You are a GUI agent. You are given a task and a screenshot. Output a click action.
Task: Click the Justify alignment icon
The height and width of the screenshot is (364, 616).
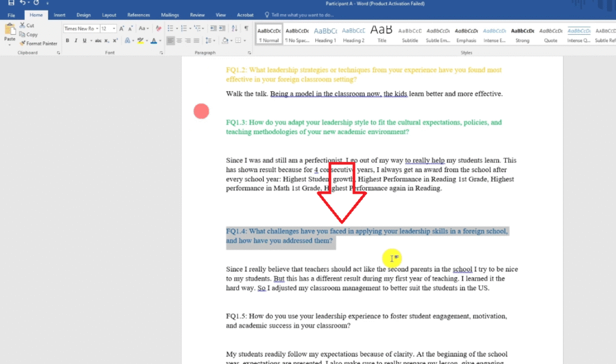click(x=196, y=41)
